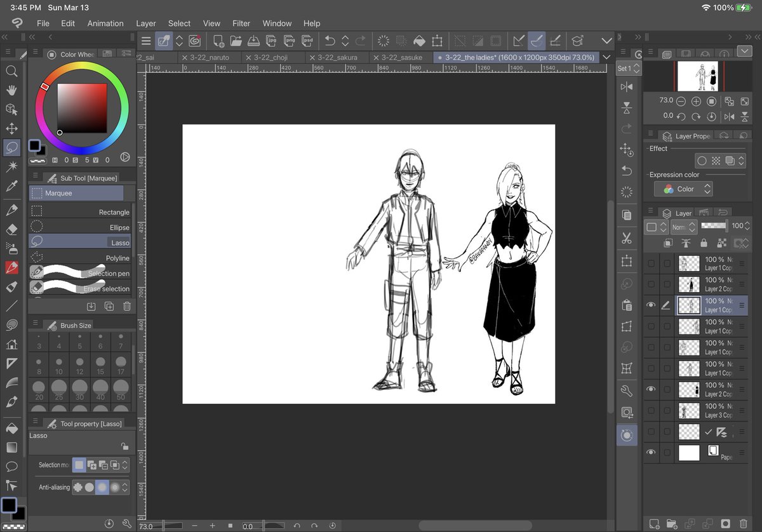Open the Selection mode dropdown arrows

point(124,465)
